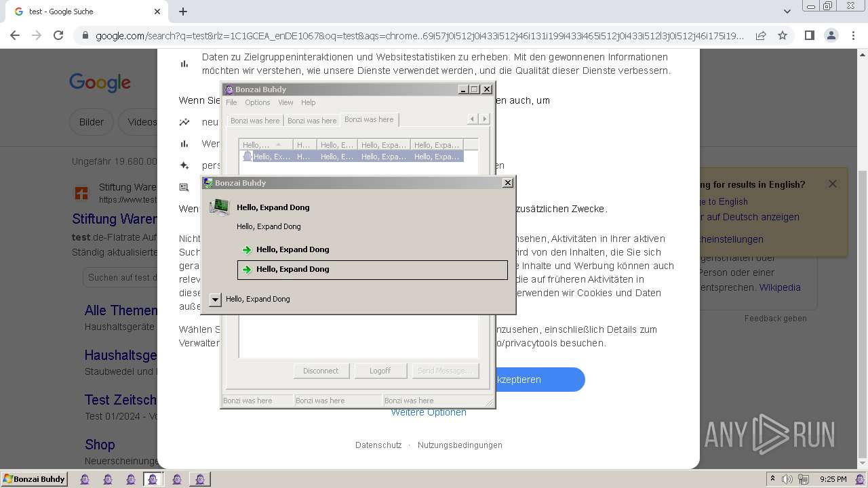The image size is (868, 488).
Task: Dismiss the English results suggestion box
Action: (x=833, y=184)
